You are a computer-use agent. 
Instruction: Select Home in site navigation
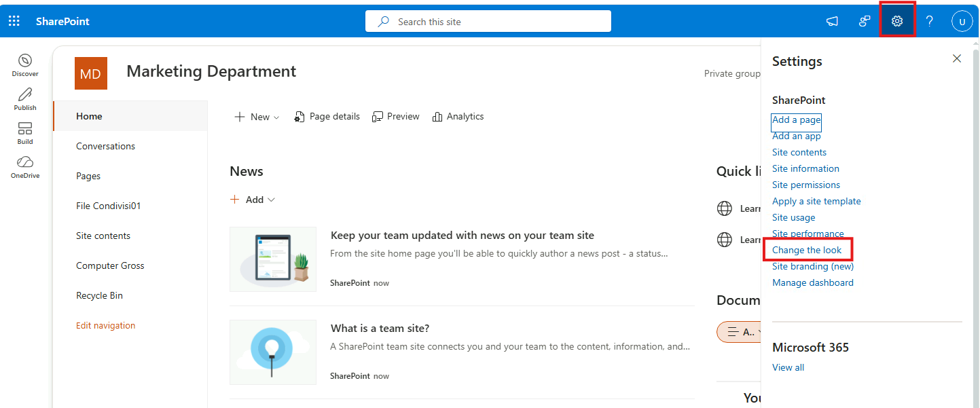click(x=130, y=116)
